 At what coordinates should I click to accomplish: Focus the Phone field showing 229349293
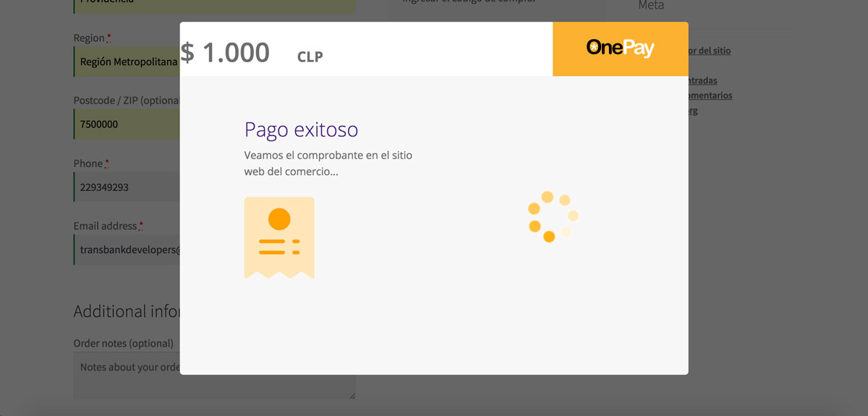pos(127,187)
